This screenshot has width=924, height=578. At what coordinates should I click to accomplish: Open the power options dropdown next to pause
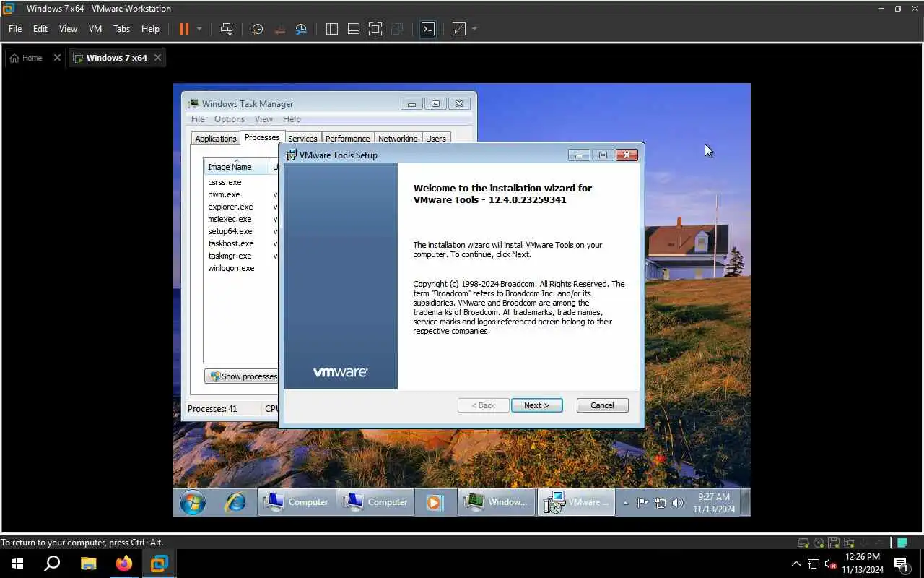[199, 29]
